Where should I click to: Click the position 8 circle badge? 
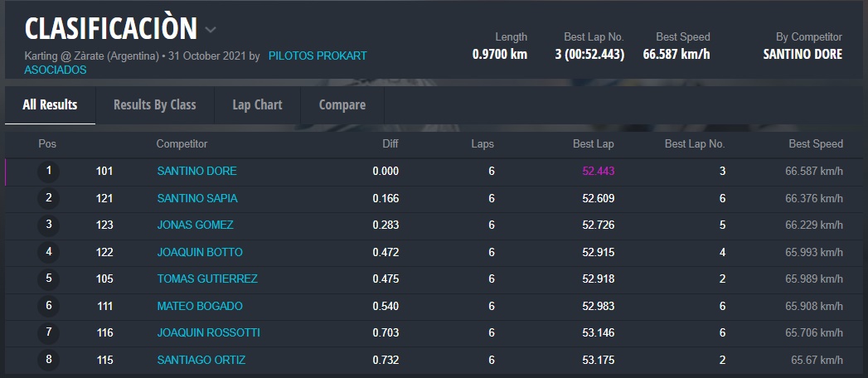[49, 361]
